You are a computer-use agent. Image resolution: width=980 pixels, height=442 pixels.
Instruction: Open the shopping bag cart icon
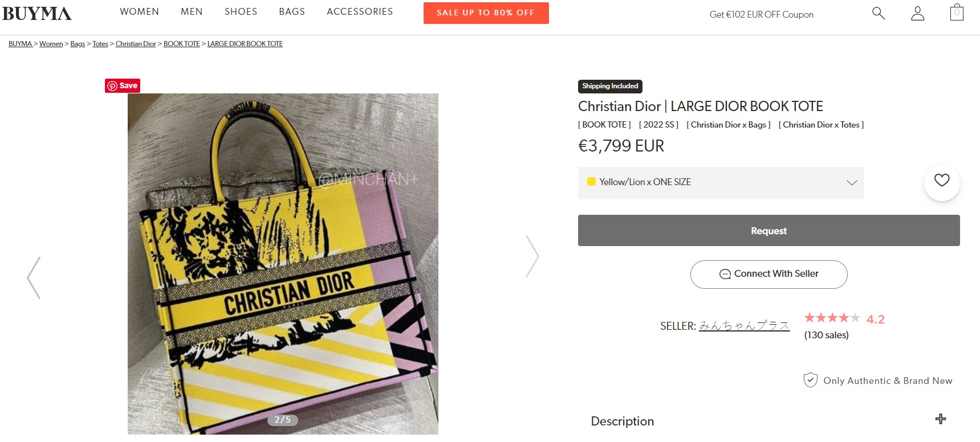click(x=957, y=13)
